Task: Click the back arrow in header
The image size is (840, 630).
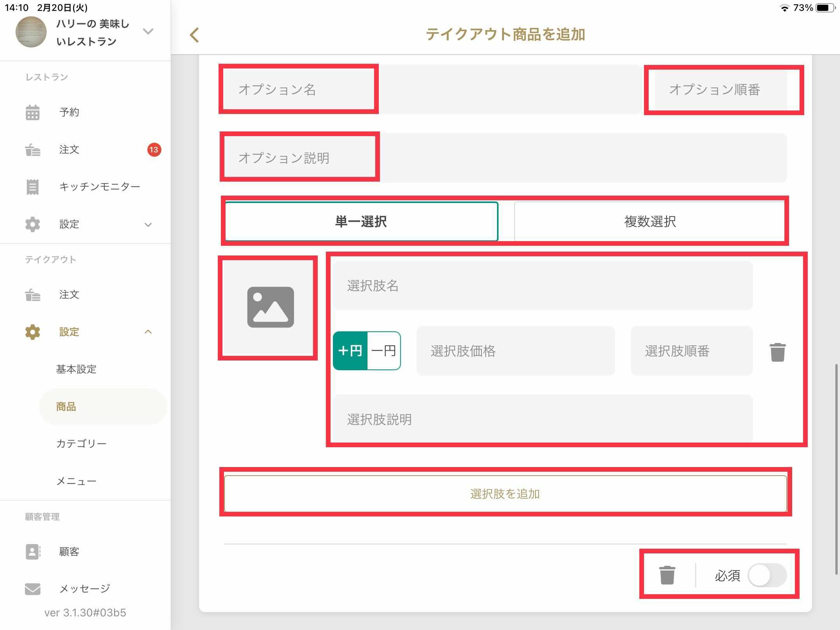Action: (x=194, y=35)
